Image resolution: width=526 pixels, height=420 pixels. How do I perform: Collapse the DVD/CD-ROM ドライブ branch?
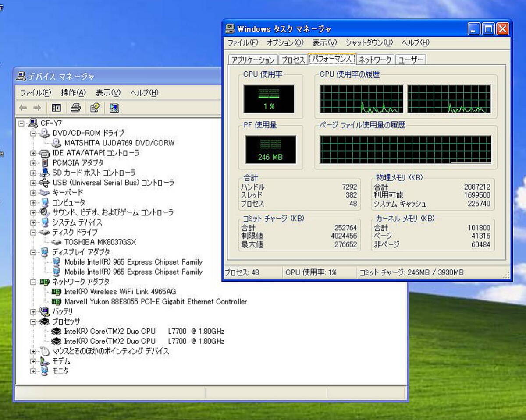[x=33, y=133]
